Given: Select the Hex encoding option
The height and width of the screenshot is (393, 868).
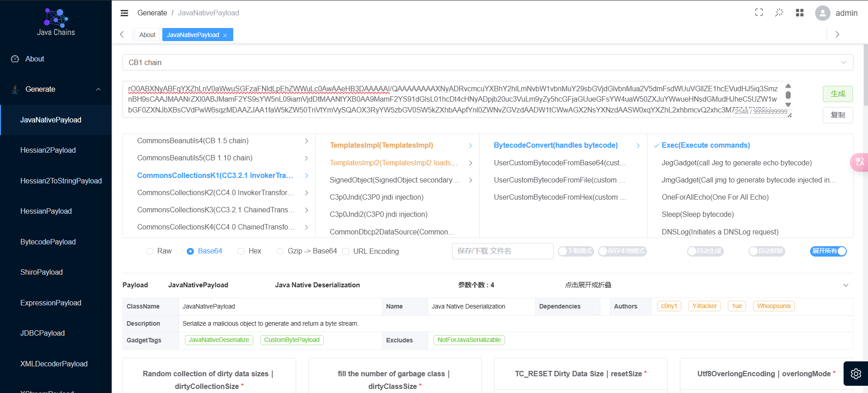Looking at the screenshot, I should (241, 252).
